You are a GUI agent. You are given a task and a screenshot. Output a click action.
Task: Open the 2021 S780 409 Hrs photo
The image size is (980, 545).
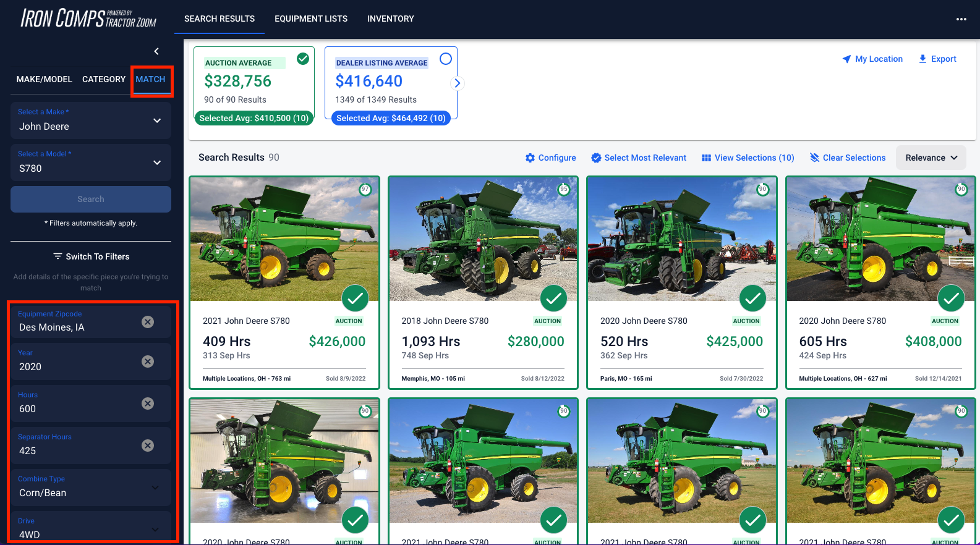pos(284,239)
